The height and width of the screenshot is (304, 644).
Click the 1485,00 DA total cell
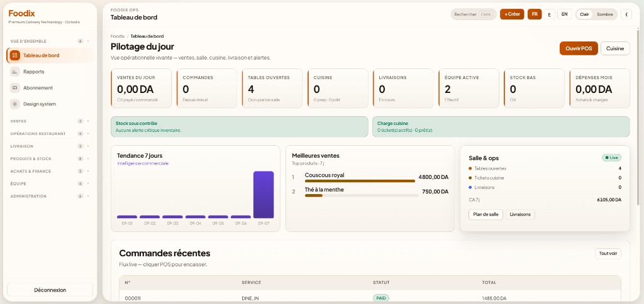tap(494, 298)
